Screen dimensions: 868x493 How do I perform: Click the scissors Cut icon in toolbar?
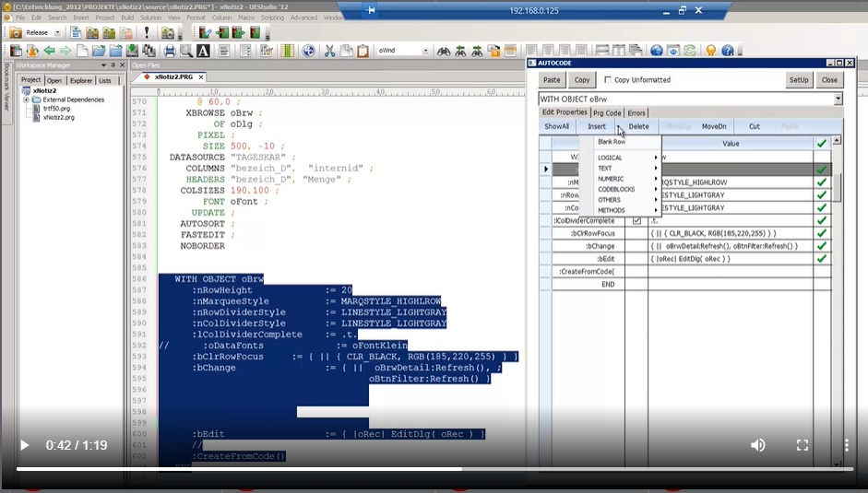329,51
